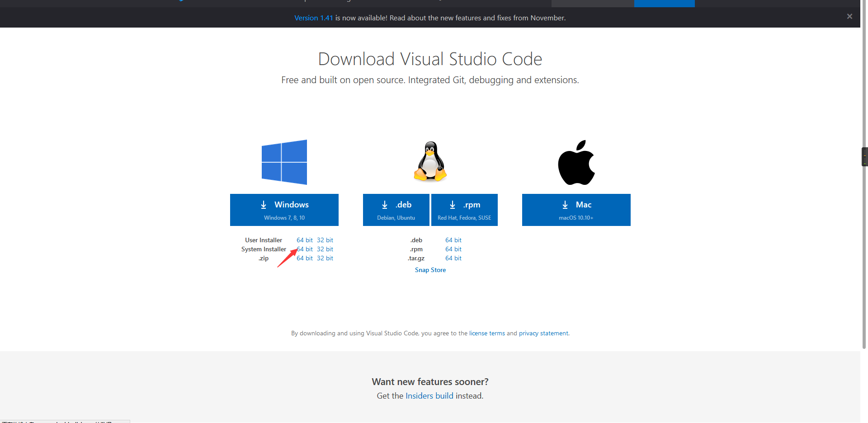Click the vertical scrollbar on the right edge
This screenshot has height=423, width=868.
click(x=864, y=156)
